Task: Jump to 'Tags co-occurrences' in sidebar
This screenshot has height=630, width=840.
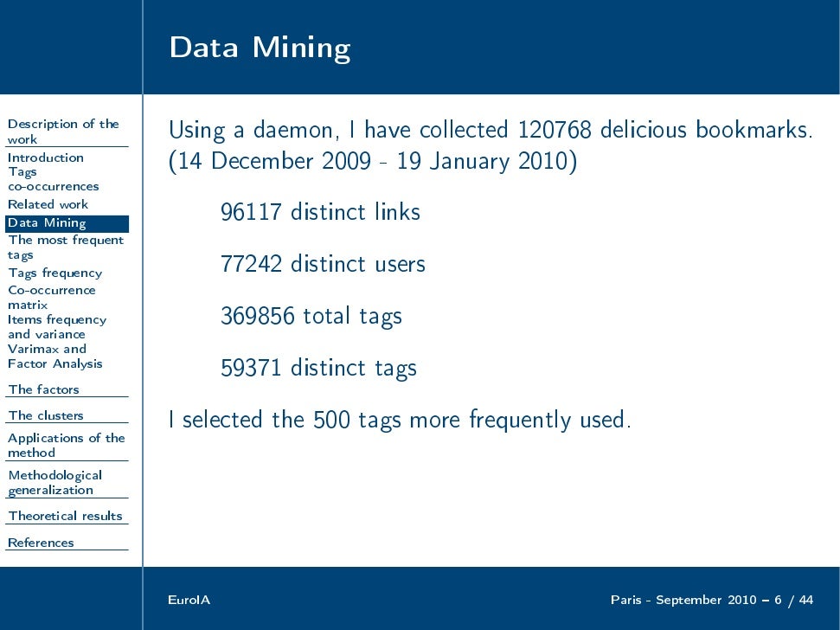Action: point(53,179)
